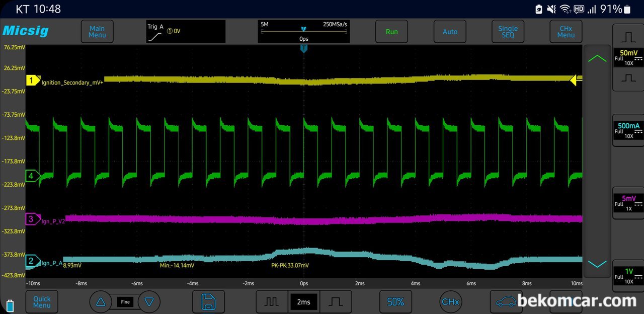Open the Main Menu

tap(97, 32)
